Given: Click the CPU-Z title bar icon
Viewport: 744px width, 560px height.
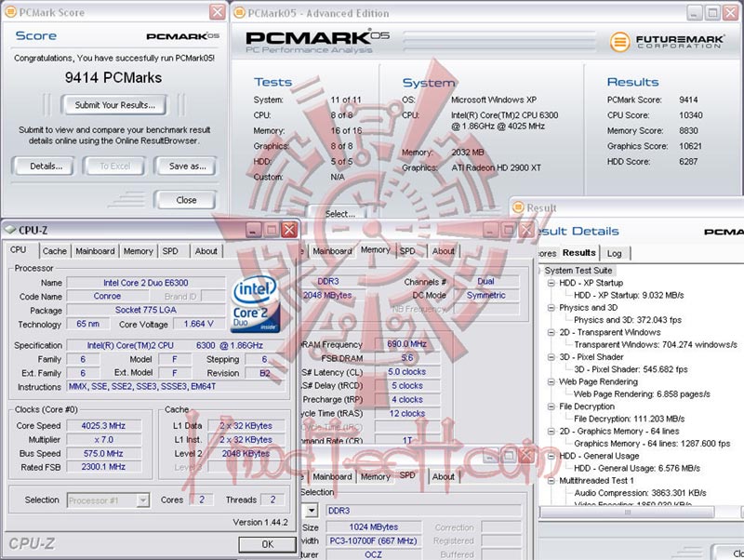Looking at the screenshot, I should click(9, 230).
